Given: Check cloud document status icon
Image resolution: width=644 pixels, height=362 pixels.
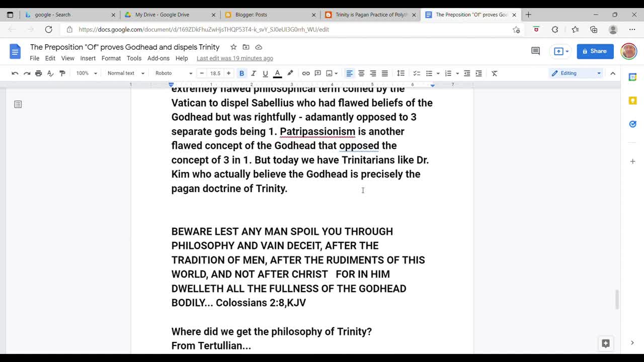Looking at the screenshot, I should [259, 47].
